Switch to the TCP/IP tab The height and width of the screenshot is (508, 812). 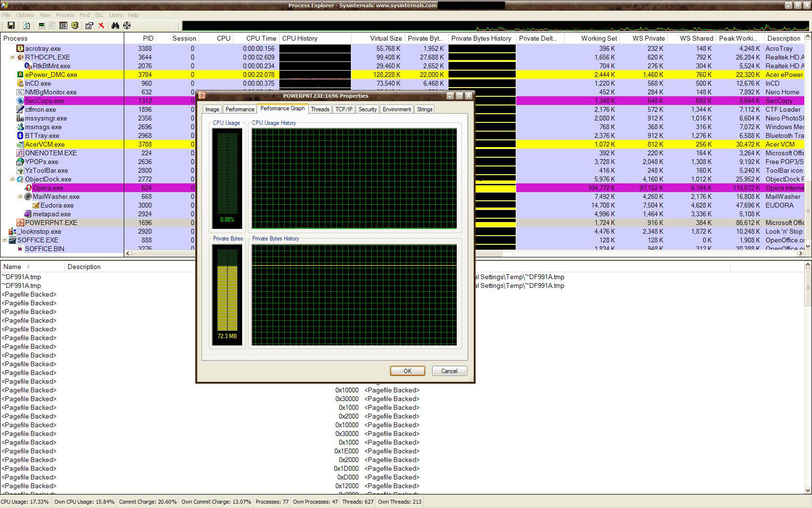[x=344, y=109]
